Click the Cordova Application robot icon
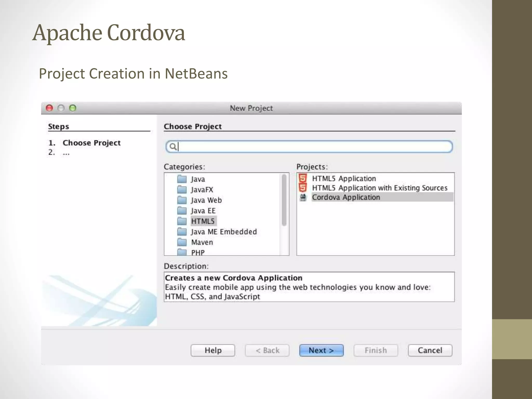This screenshot has width=532, height=399. click(x=303, y=197)
